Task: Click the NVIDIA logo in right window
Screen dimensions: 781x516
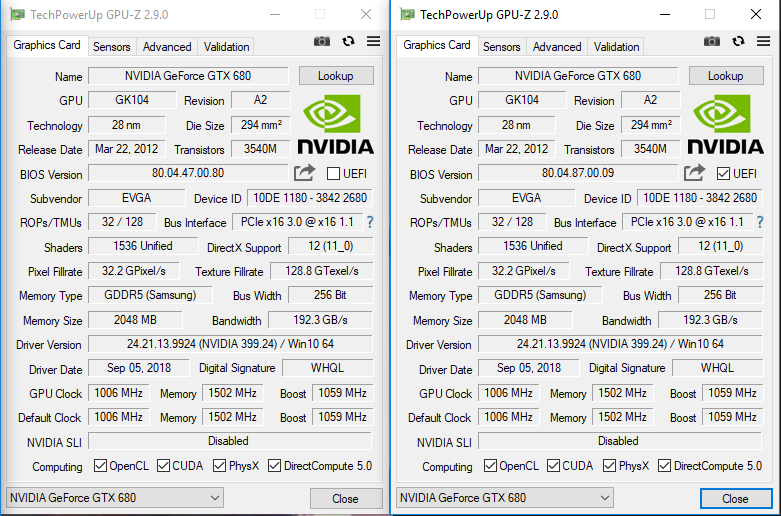Action: [x=726, y=125]
